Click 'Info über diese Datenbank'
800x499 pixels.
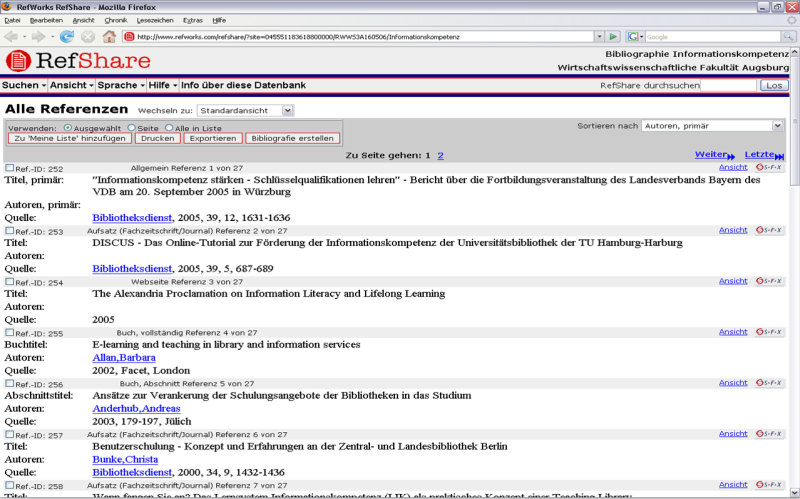click(x=243, y=85)
